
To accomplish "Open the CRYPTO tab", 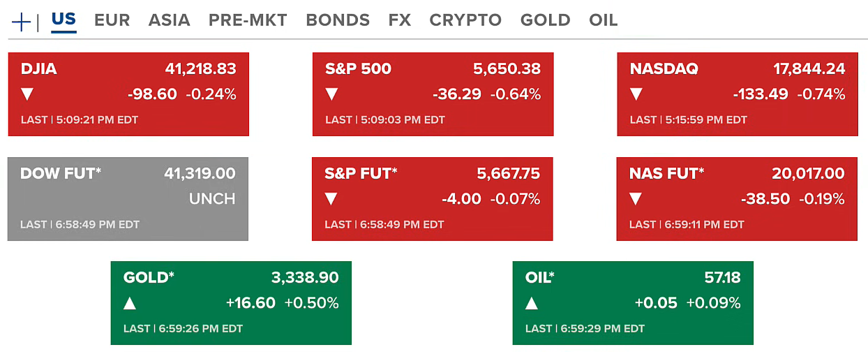I will (x=465, y=20).
